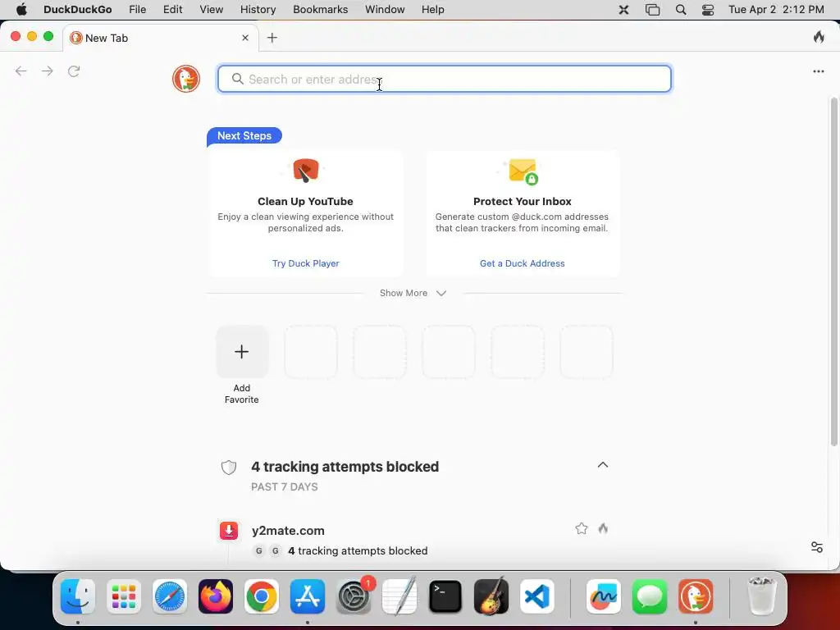This screenshot has height=630, width=840.
Task: Click the date and time in menu bar
Action: [x=776, y=10]
